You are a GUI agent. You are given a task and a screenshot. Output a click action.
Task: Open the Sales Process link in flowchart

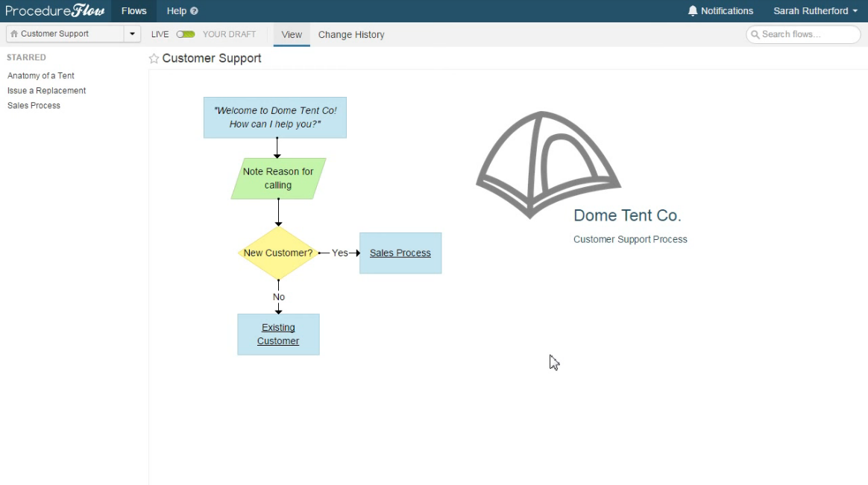[400, 253]
